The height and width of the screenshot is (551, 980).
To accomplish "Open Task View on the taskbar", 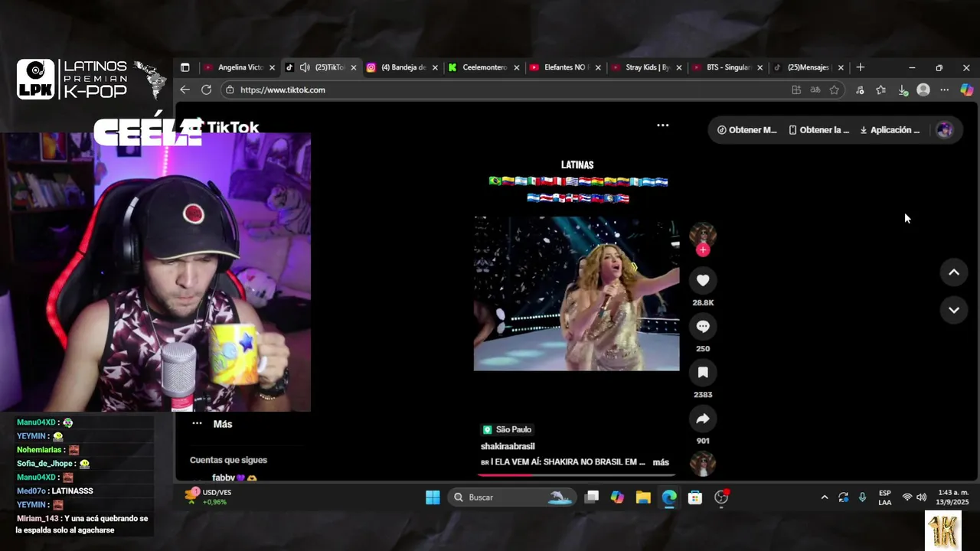I will (x=591, y=497).
